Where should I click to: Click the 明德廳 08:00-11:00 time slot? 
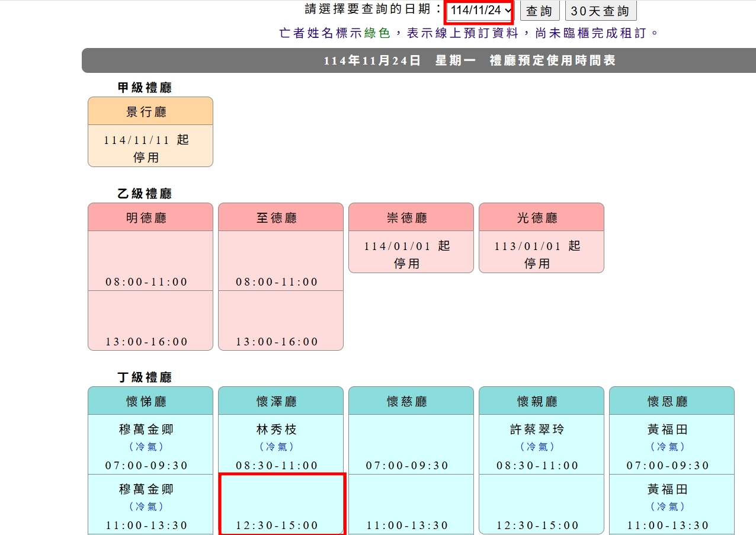(150, 261)
